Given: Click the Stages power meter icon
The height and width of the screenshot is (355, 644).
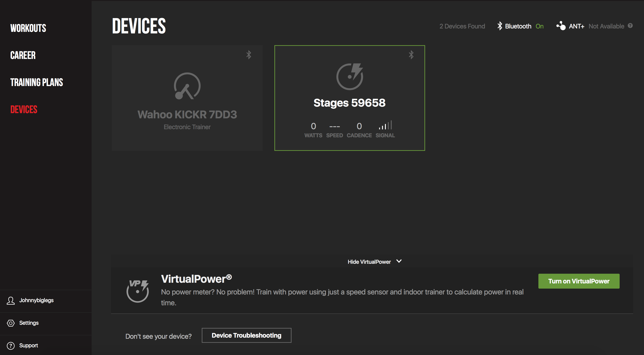Looking at the screenshot, I should coord(350,77).
